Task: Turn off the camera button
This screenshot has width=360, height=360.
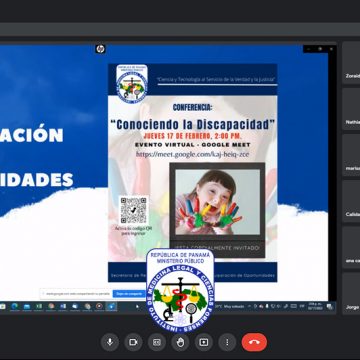Action: click(133, 342)
